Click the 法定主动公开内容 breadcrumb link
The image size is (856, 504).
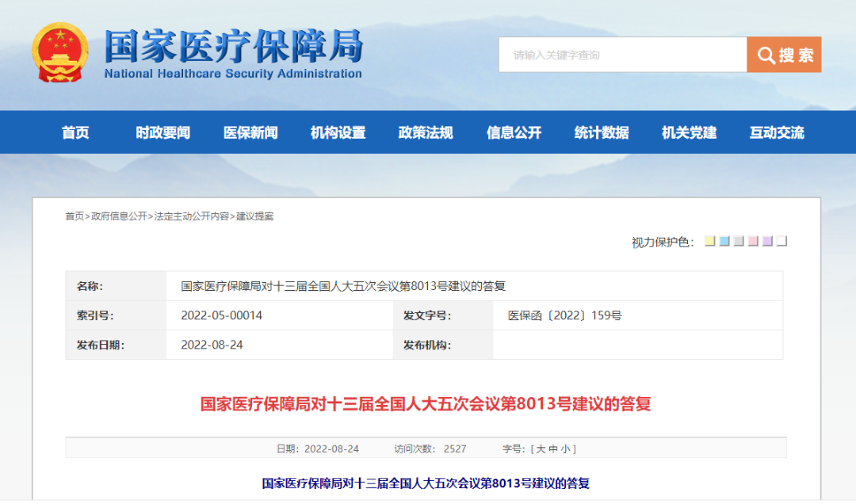[191, 216]
